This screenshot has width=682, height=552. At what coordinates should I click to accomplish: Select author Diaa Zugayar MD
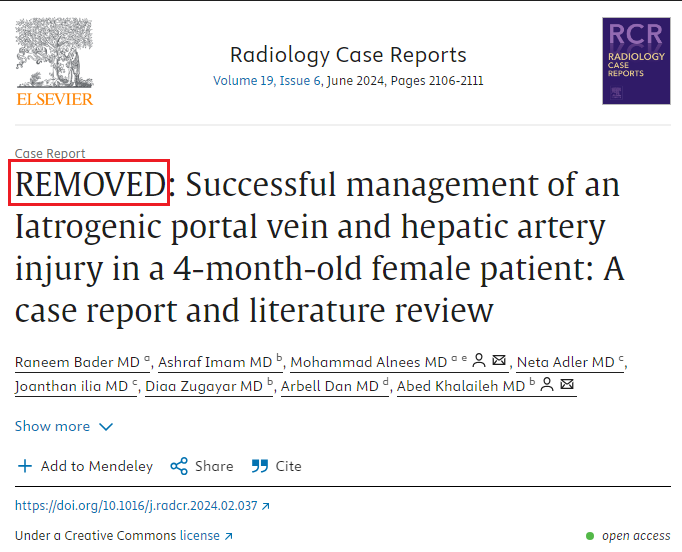point(209,386)
